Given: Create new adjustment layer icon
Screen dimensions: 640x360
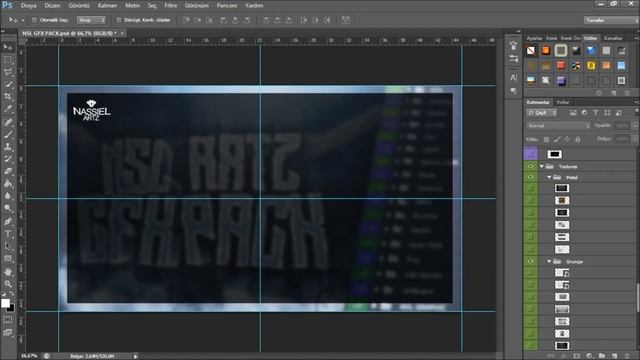Looking at the screenshot, I should [589, 356].
